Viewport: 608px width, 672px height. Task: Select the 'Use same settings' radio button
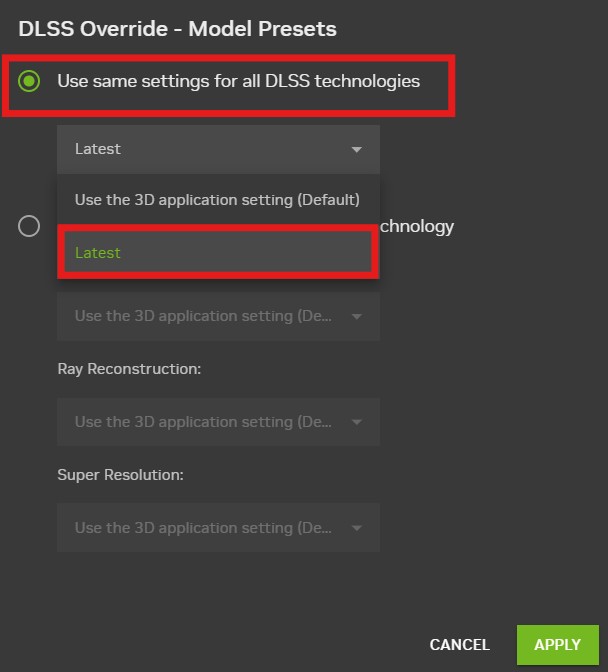coord(29,81)
